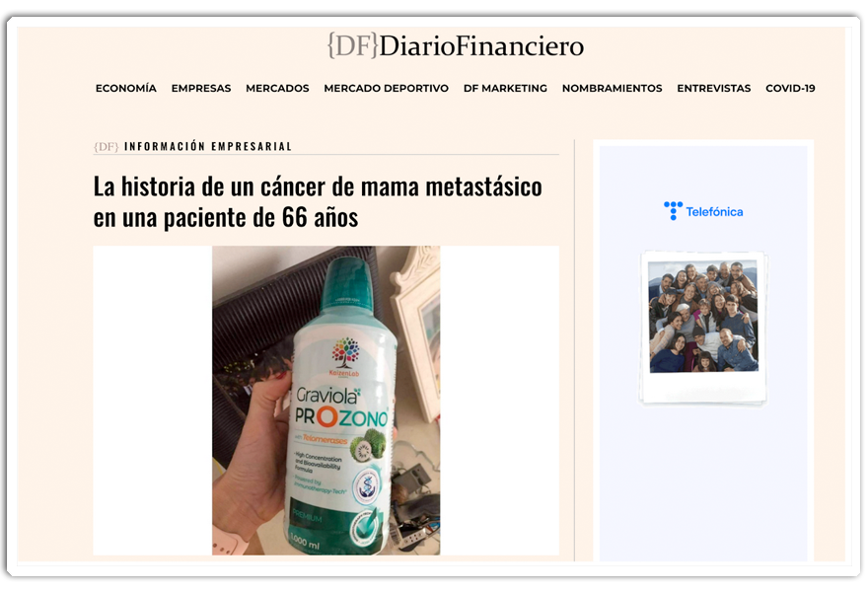
Task: Click the small DF logo beside Información Empresarial
Action: click(x=107, y=147)
